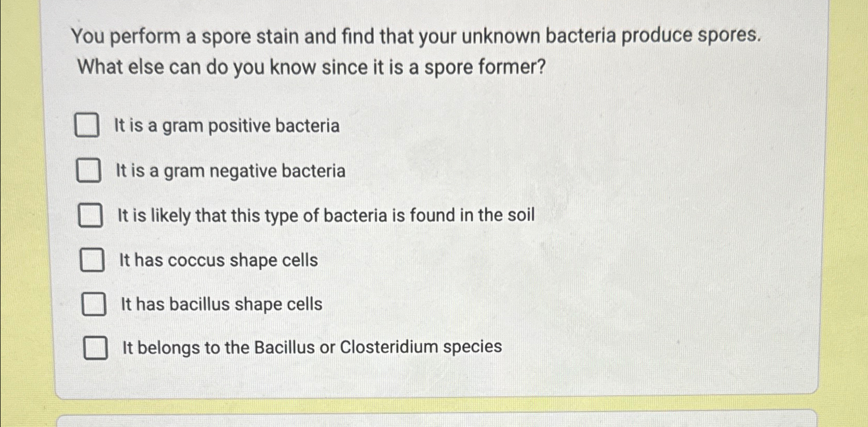
Task: Select the gram positive answer text
Action: point(226,125)
